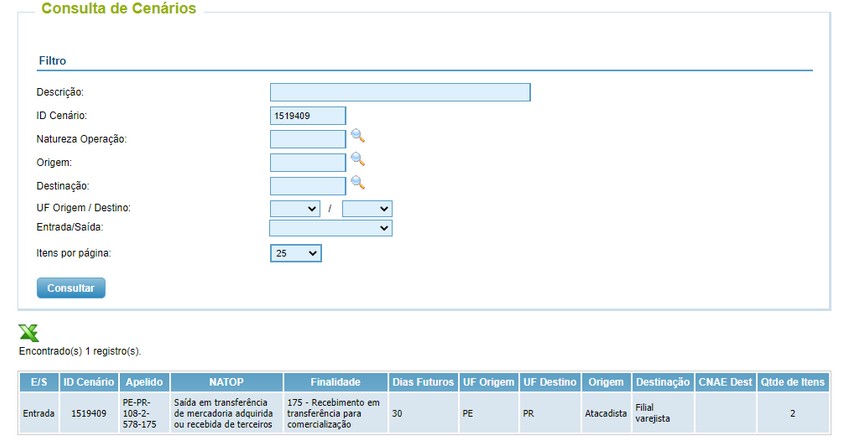
Task: Click the Destinação filter input field
Action: (x=307, y=186)
